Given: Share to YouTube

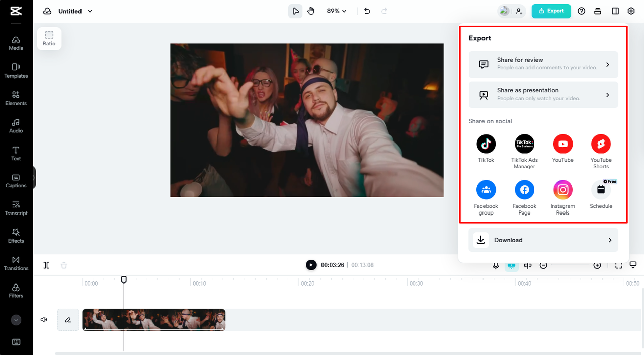Looking at the screenshot, I should coord(562,149).
